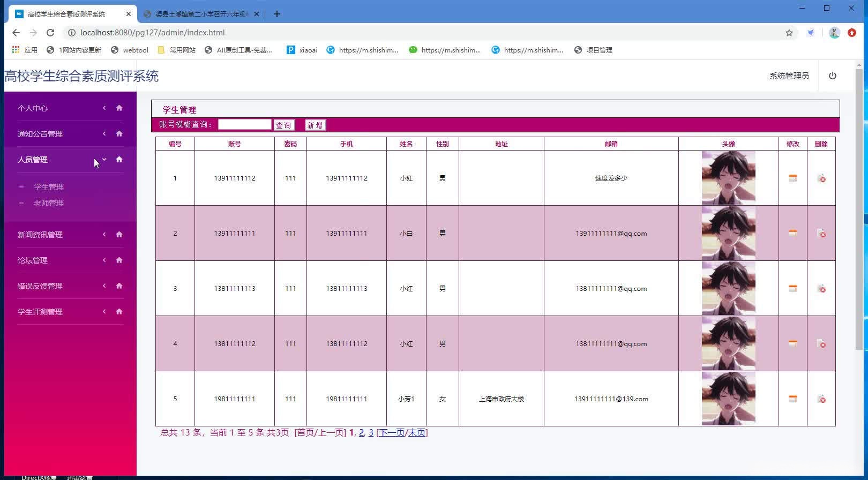Click the 末页 last page link
The width and height of the screenshot is (868, 480).
(x=416, y=433)
